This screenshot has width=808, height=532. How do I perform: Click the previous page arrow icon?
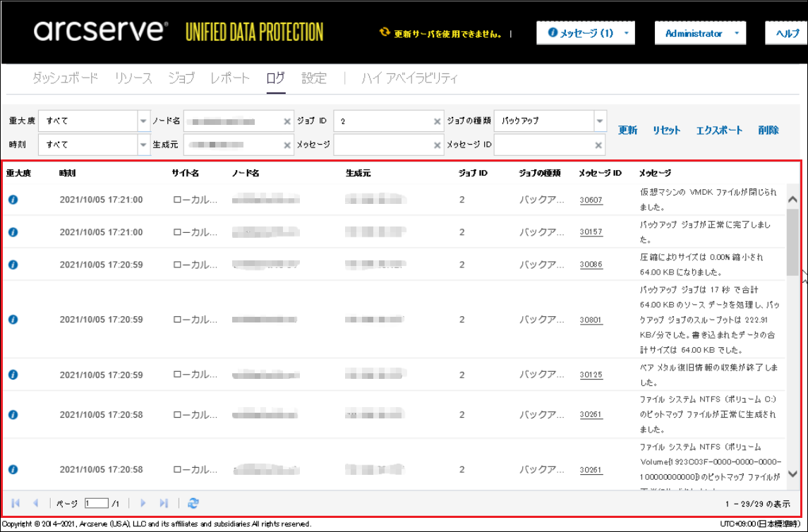(36, 503)
